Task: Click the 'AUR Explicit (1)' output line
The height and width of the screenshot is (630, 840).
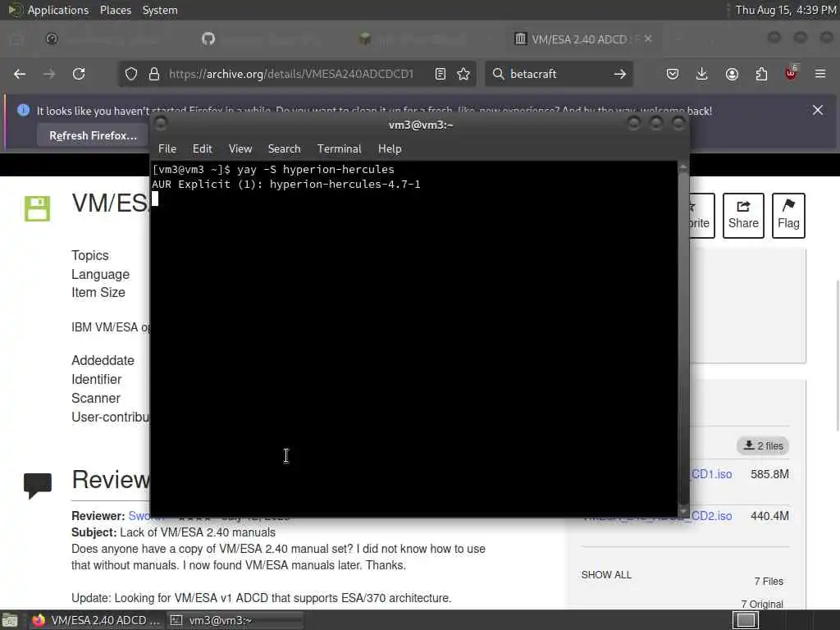Action: point(286,185)
